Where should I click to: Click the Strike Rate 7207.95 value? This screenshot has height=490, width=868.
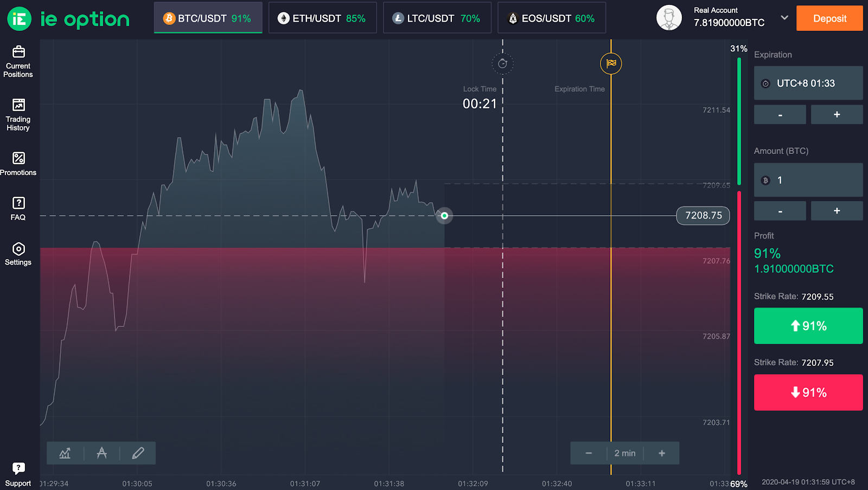click(818, 363)
